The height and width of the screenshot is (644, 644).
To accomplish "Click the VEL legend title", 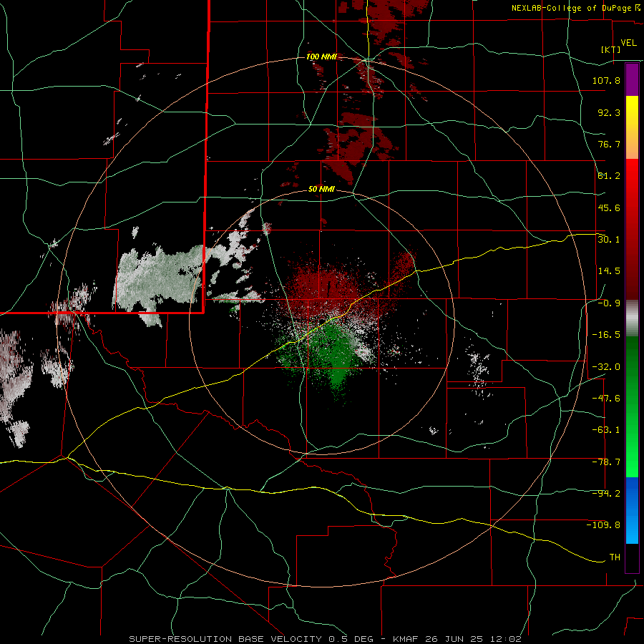I will coord(628,43).
